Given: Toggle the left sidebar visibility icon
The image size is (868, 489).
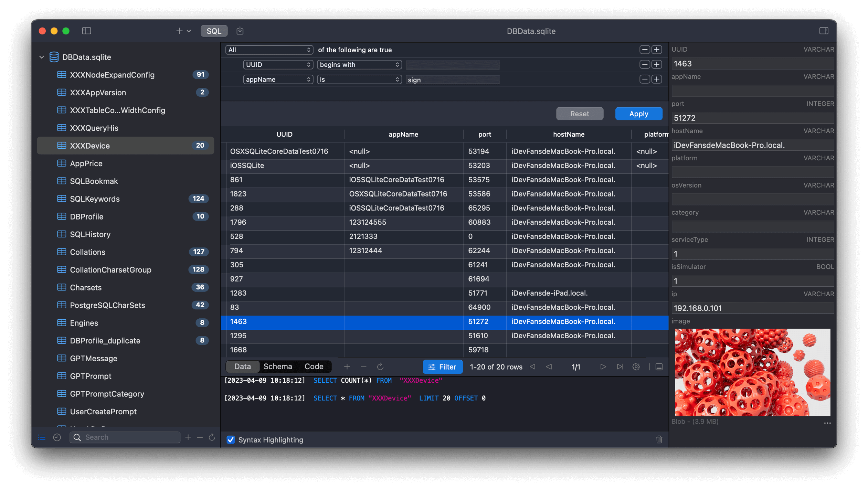Looking at the screenshot, I should 86,31.
